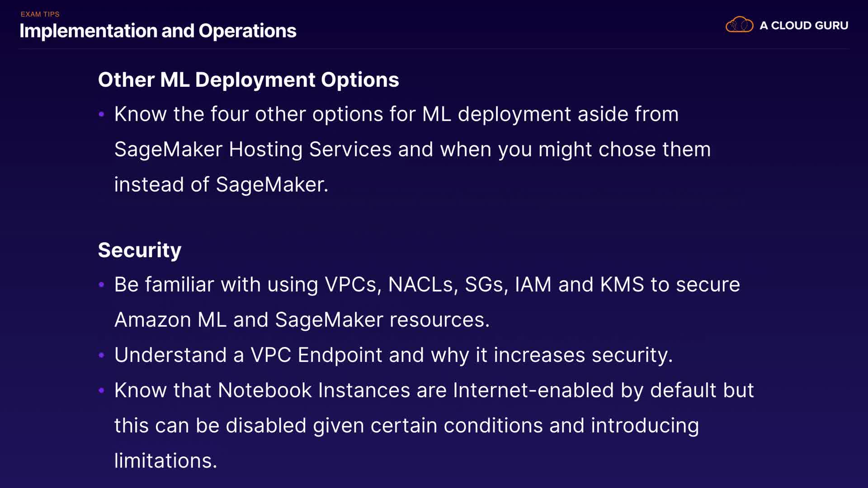Click the text "instead of SageMaker."
This screenshot has width=868, height=488.
[x=221, y=184]
